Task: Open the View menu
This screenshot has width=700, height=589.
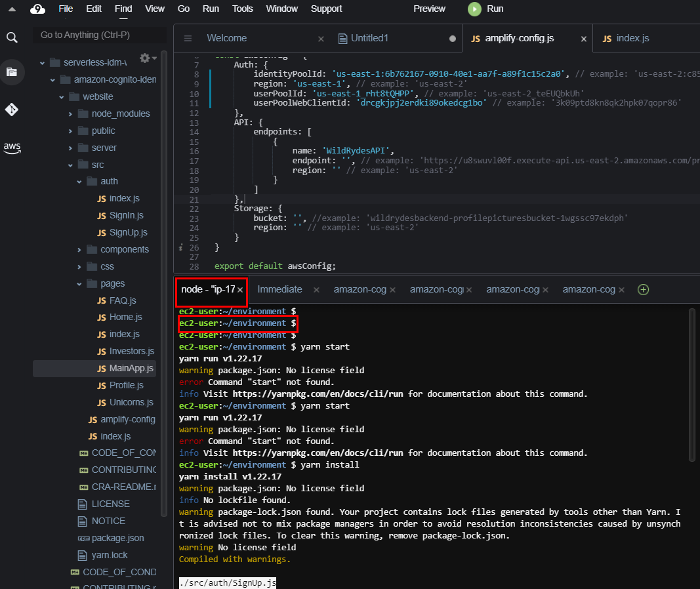Action: [155, 9]
